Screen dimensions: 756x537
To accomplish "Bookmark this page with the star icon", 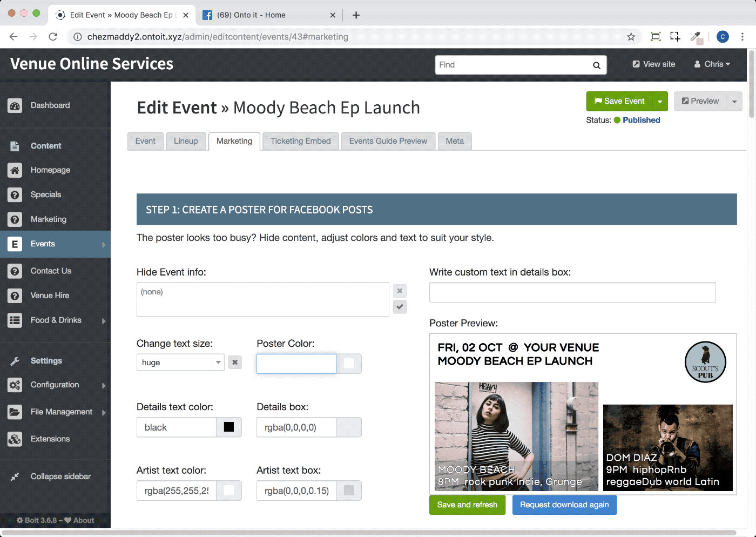I will point(631,37).
